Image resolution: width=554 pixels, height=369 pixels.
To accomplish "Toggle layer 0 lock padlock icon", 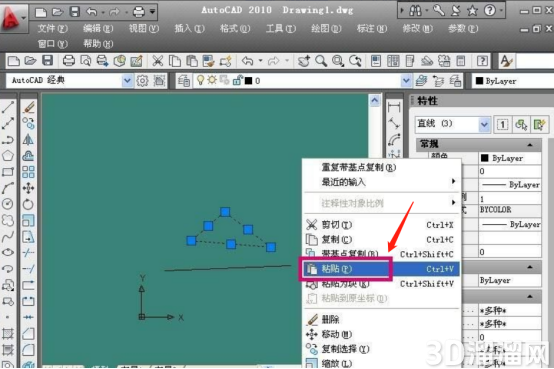I will click(237, 80).
